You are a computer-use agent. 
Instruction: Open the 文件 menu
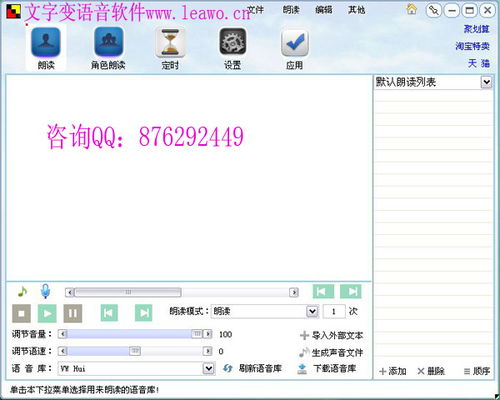click(x=256, y=10)
